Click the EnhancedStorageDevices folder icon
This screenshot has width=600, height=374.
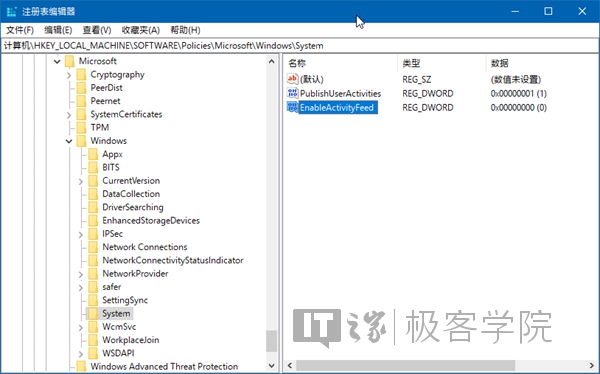click(x=93, y=220)
